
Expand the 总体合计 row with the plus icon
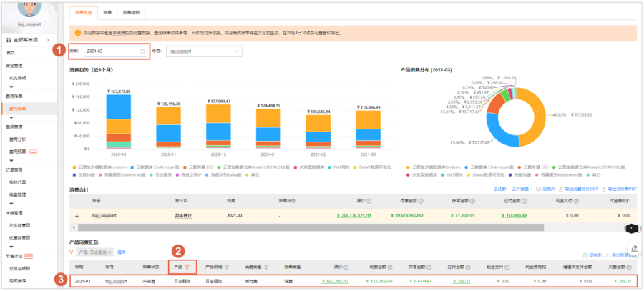tap(77, 215)
